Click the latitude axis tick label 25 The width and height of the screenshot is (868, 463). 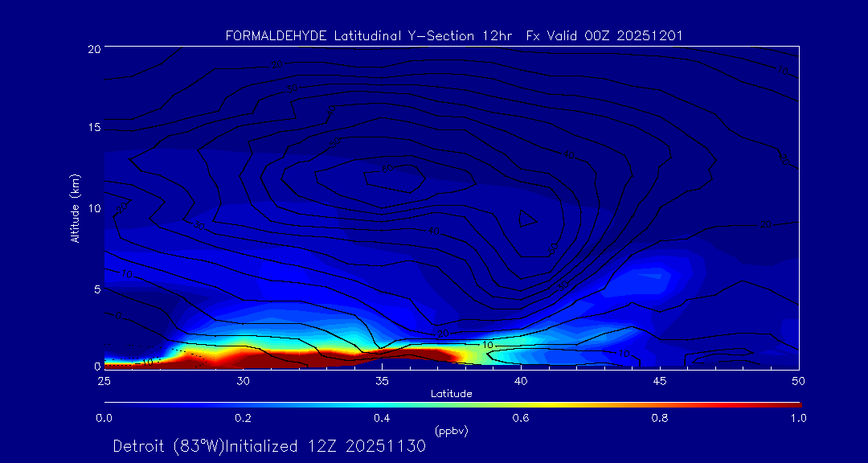103,382
